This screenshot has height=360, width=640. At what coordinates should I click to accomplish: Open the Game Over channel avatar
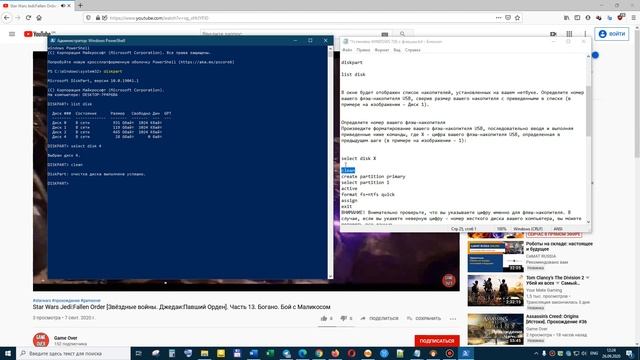click(41, 340)
